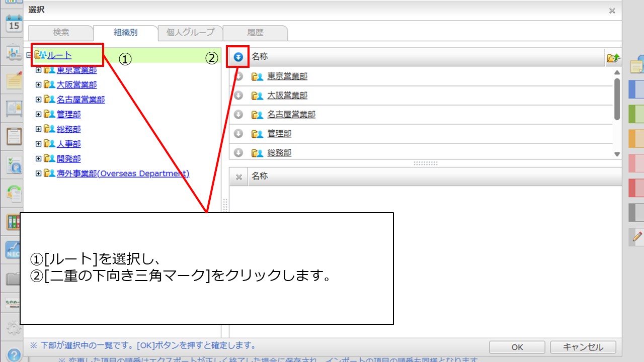
Task: Select 開発部 in the left tree
Action: [x=68, y=159]
